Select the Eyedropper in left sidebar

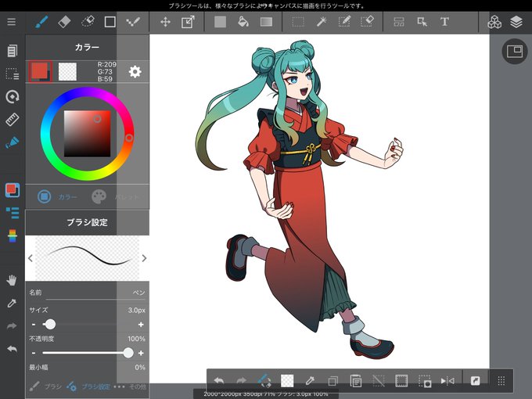click(x=12, y=303)
